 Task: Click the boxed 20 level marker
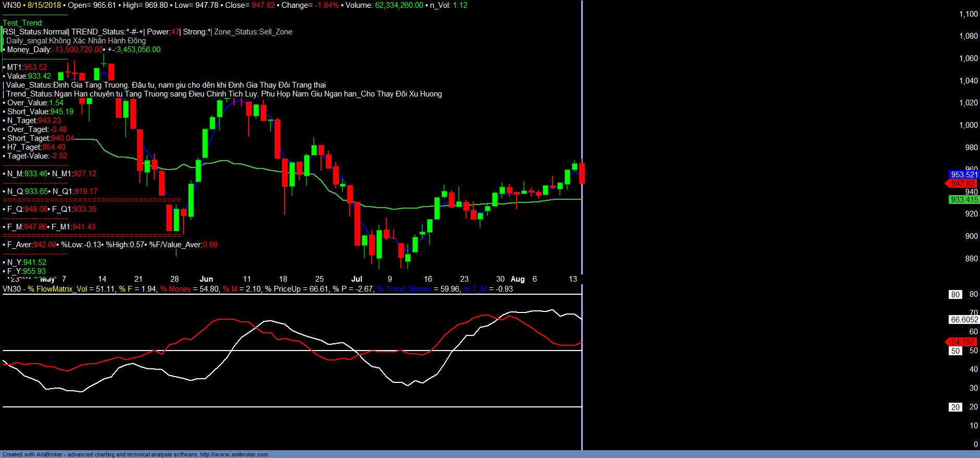pos(955,407)
